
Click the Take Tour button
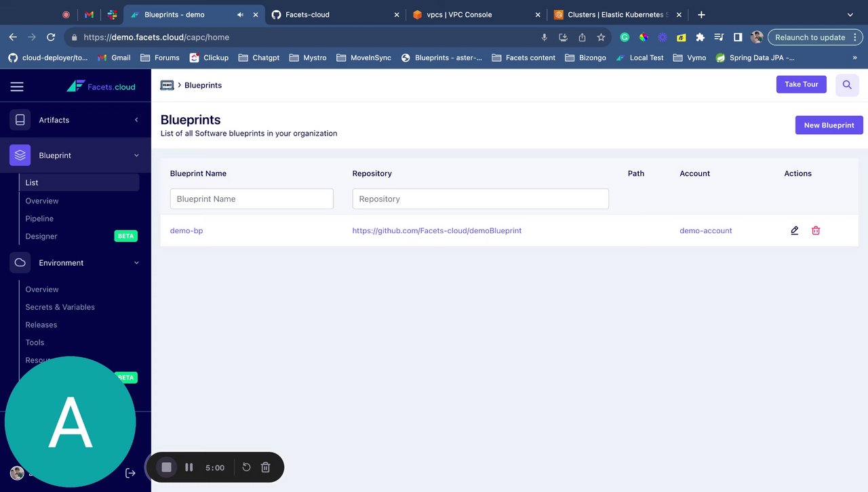point(802,85)
